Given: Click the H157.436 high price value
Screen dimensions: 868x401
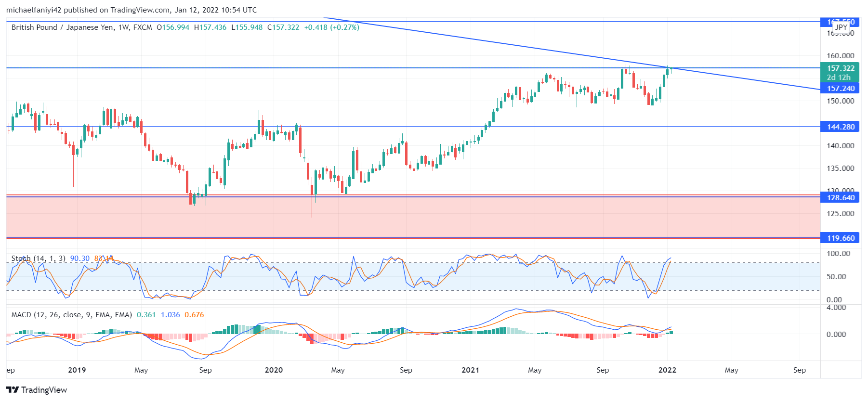Looking at the screenshot, I should coord(210,27).
